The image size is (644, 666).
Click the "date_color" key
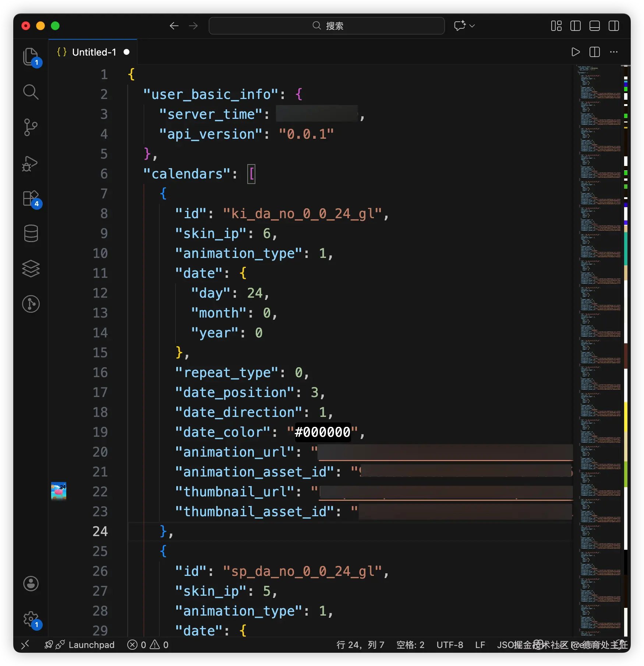(223, 432)
